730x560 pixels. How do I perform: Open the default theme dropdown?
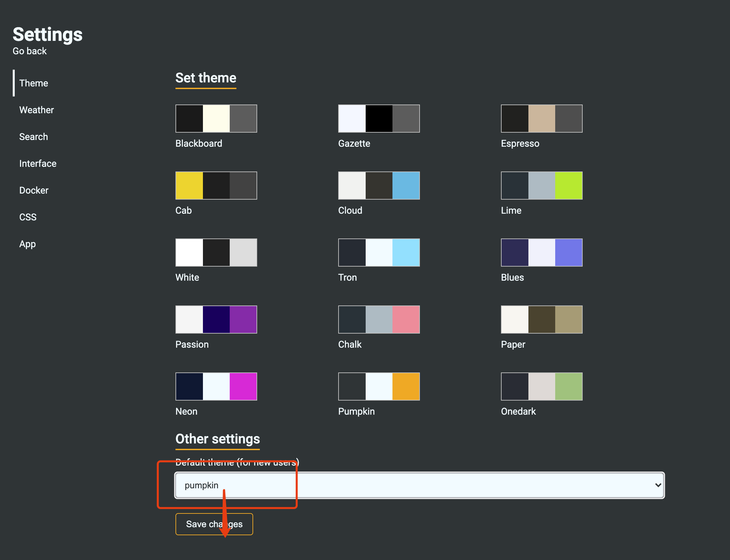419,485
